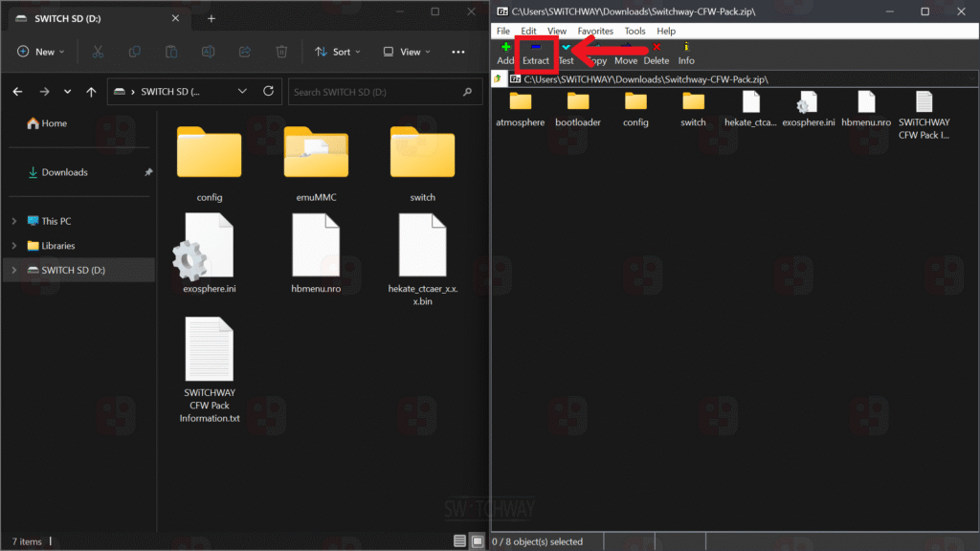Open recent locations dropdown arrow
This screenshot has width=980, height=551.
tap(67, 92)
